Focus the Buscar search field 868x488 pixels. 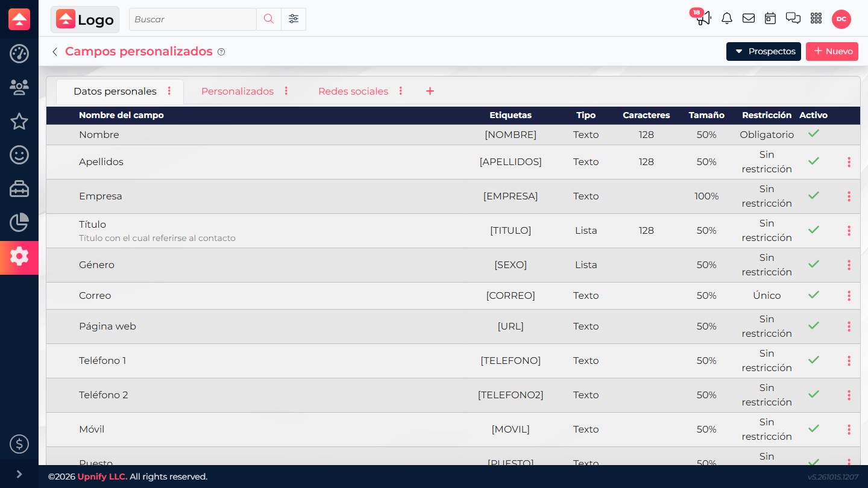(193, 19)
